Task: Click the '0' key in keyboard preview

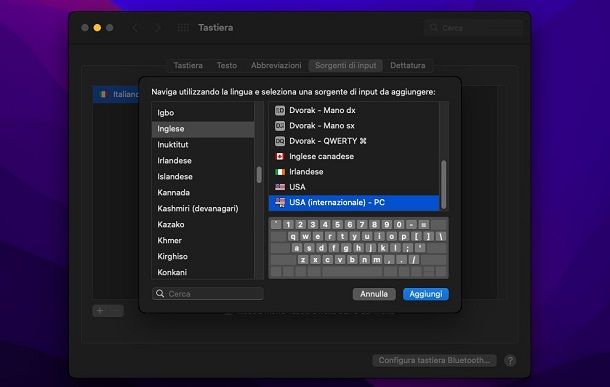Action: point(399,224)
